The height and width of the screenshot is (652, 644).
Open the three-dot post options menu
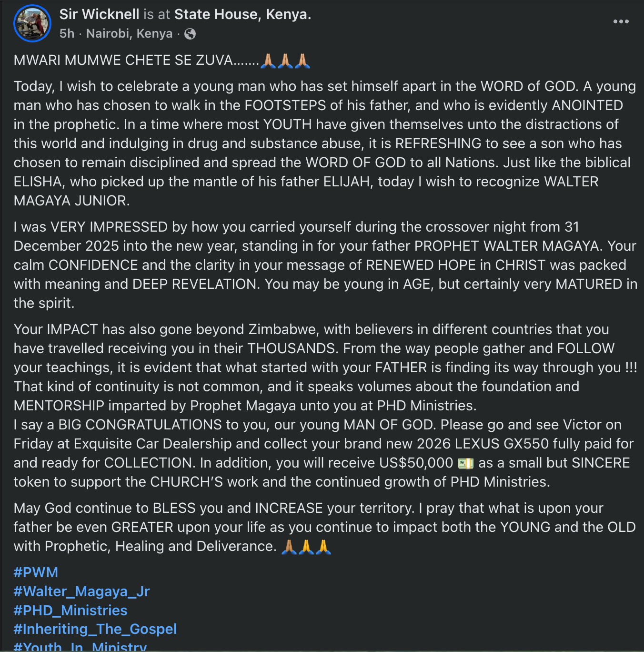point(621,21)
